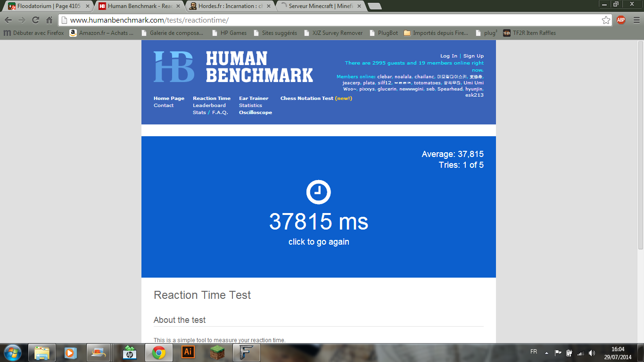This screenshot has height=362, width=644.
Task: Click the browser back arrow
Action: pos(8,20)
